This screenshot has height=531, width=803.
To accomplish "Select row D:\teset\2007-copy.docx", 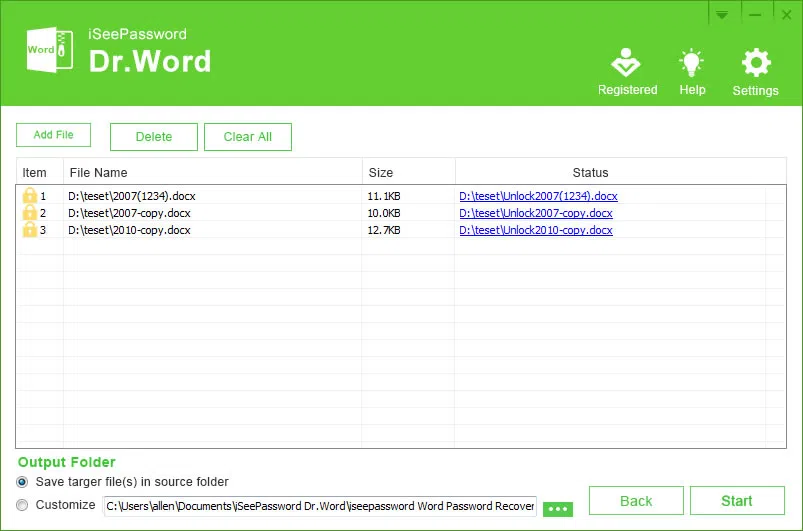I will pyautogui.click(x=401, y=213).
